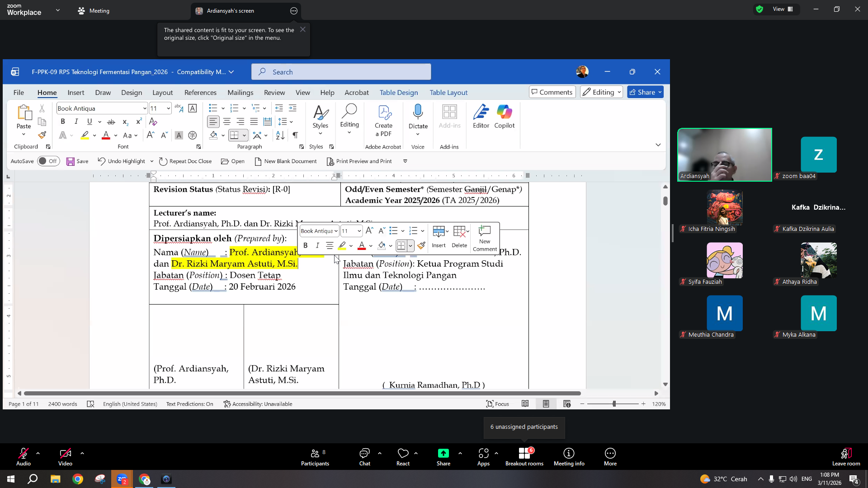Expand the Undo history dropdown arrow
Screen dimensions: 868x488
coord(152,161)
